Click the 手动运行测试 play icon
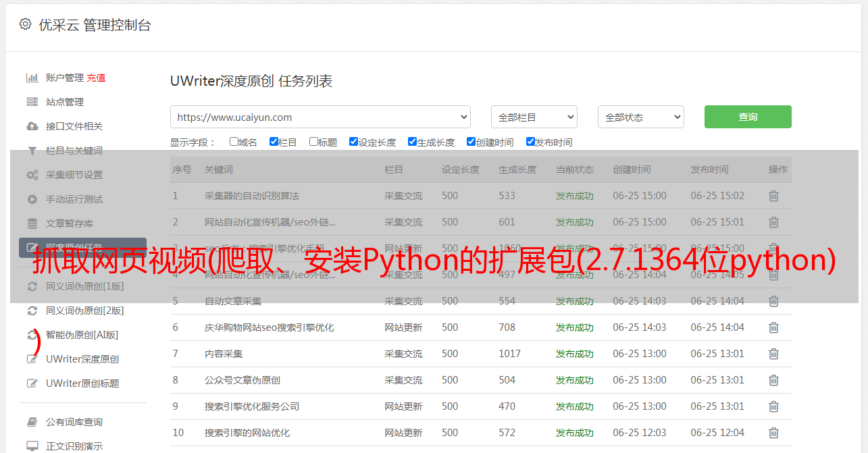The width and height of the screenshot is (868, 453). pos(32,199)
